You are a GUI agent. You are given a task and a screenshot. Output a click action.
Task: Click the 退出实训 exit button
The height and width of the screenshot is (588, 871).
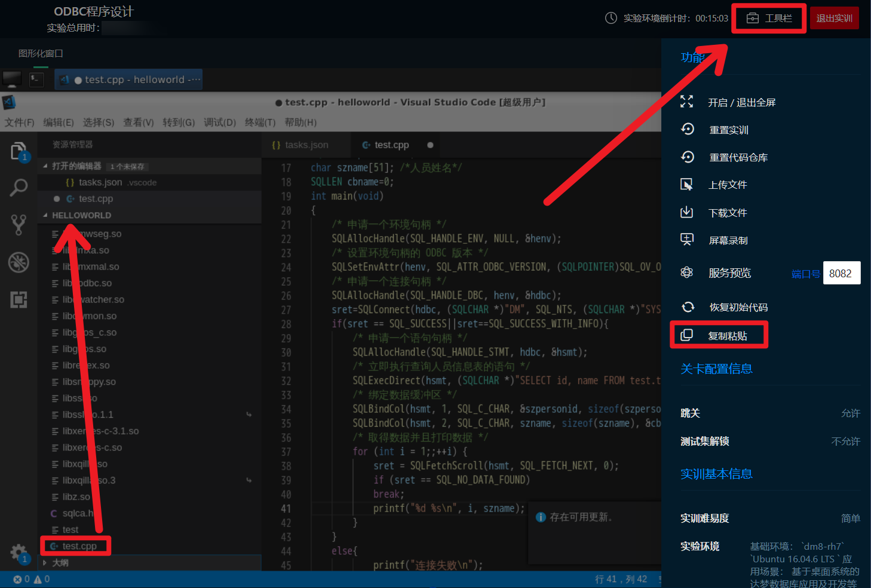(x=834, y=19)
